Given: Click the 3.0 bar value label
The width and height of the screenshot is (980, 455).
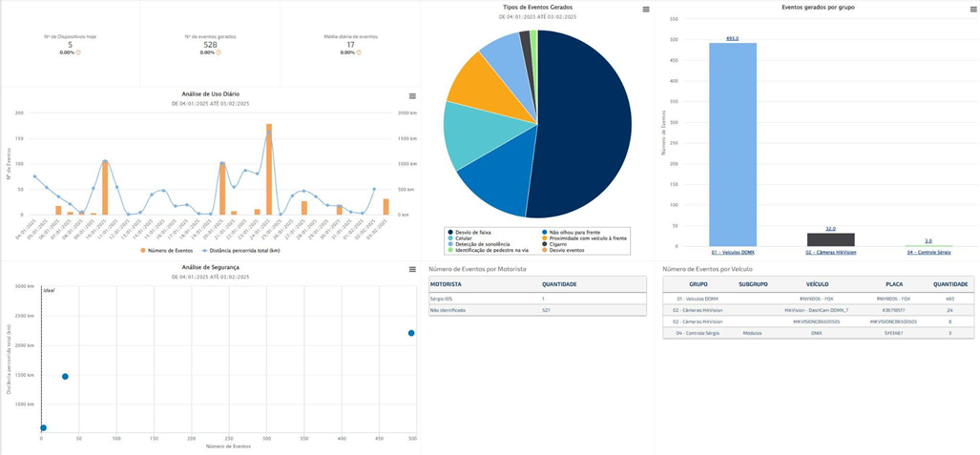Looking at the screenshot, I should 928,241.
